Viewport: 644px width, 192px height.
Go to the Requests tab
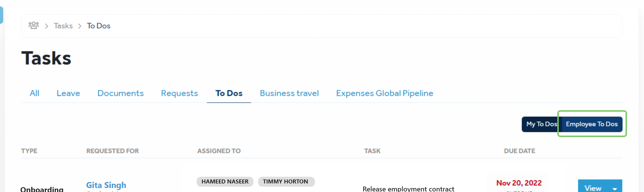[x=179, y=93]
